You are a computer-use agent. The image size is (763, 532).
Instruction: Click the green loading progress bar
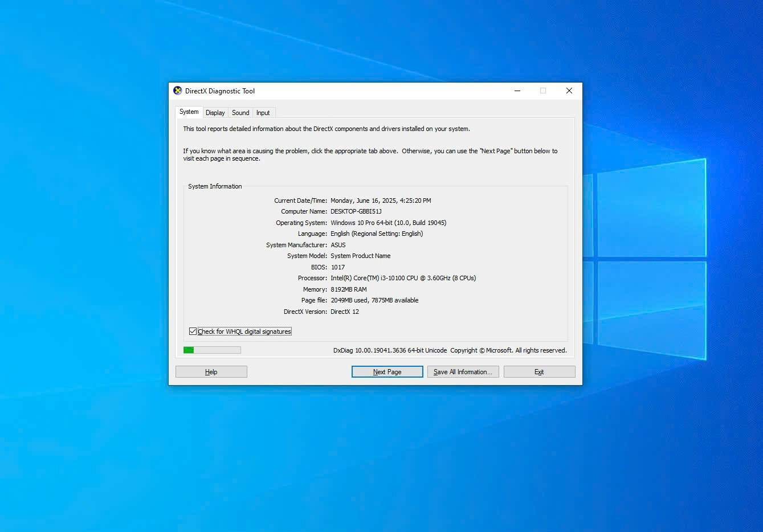click(212, 350)
